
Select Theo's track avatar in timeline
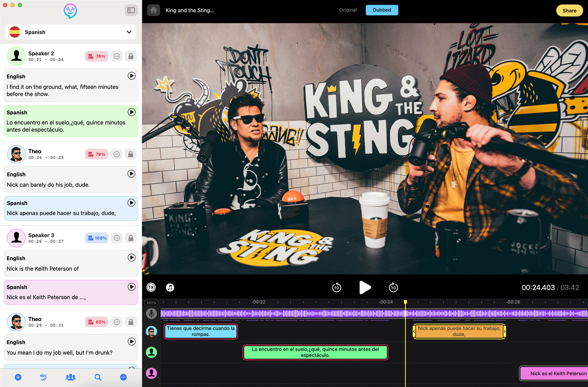coord(151,332)
